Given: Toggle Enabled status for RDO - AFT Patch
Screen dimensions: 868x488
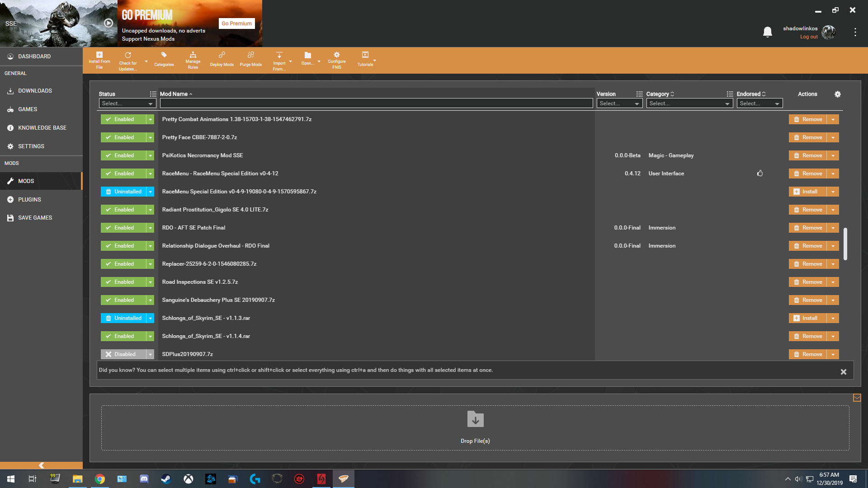Looking at the screenshot, I should tap(123, 228).
